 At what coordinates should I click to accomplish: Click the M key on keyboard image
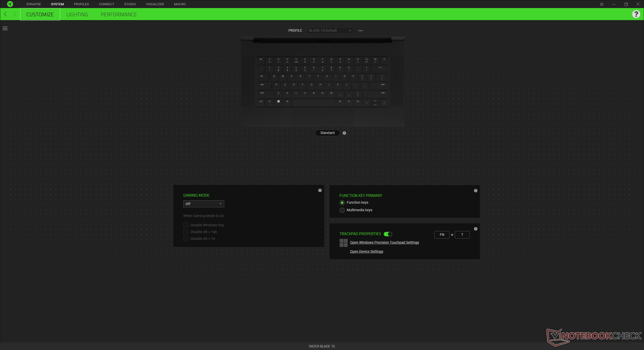[x=331, y=94]
